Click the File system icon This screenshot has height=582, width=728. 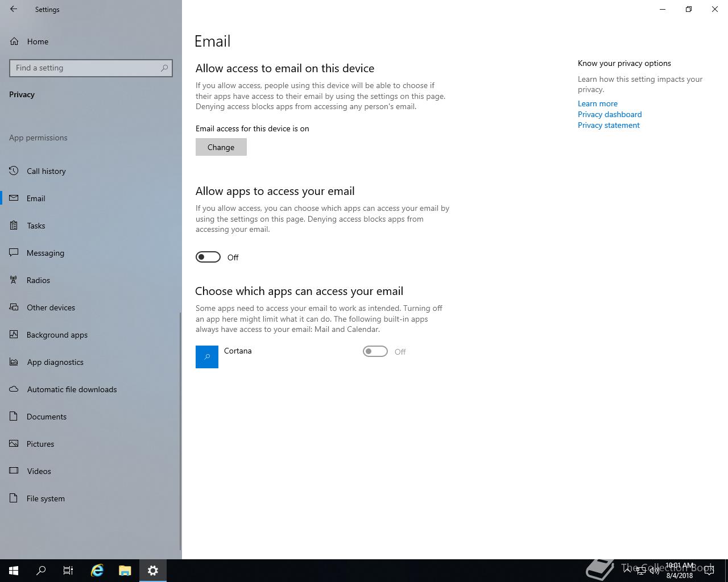point(14,498)
